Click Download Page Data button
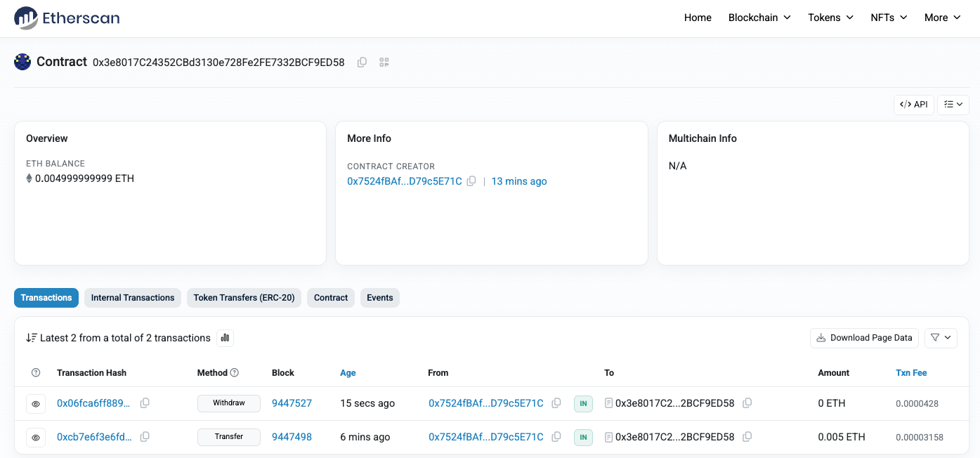The width and height of the screenshot is (980, 458). tap(864, 338)
